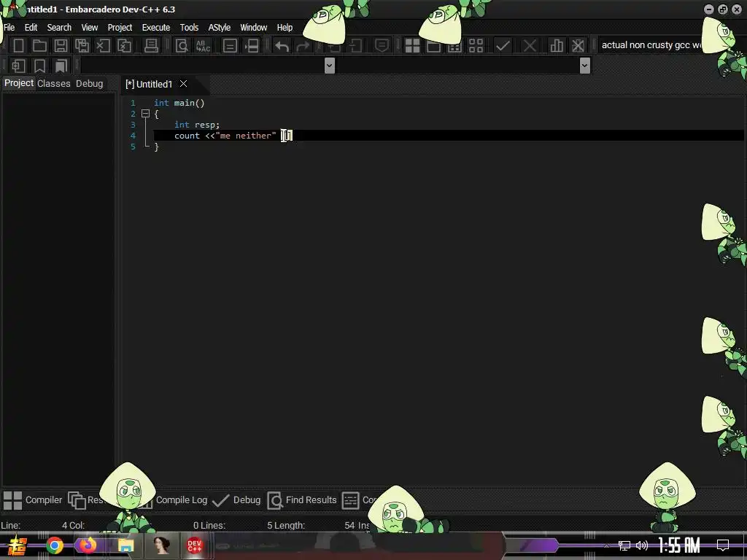Switch to the Project side panel tab

pyautogui.click(x=19, y=83)
